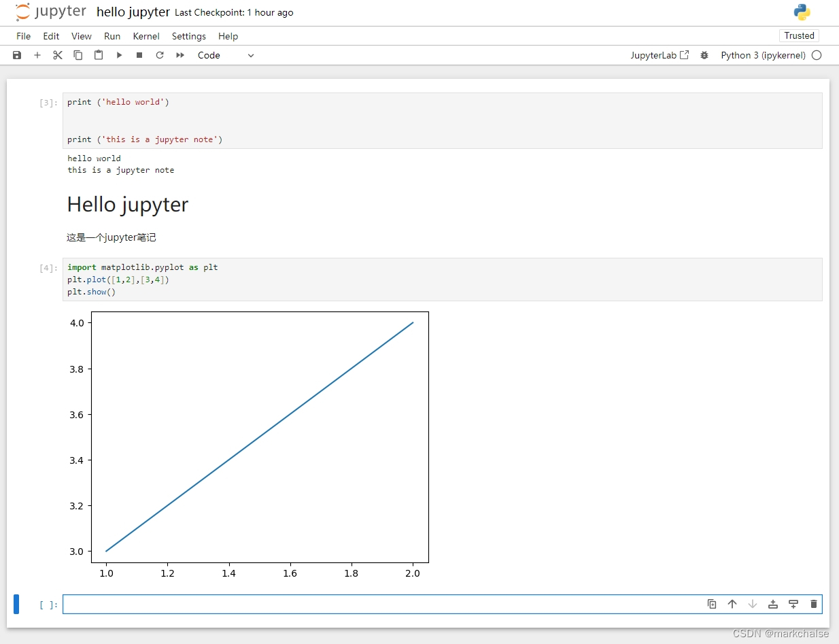The width and height of the screenshot is (839, 644).
Task: Rename the notebook title hello jupyter
Action: pyautogui.click(x=133, y=12)
